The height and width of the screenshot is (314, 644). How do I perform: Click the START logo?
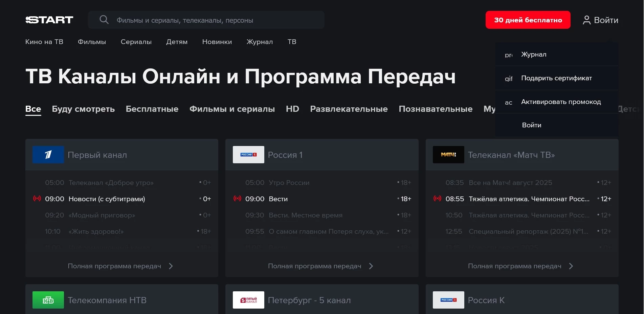coord(49,20)
